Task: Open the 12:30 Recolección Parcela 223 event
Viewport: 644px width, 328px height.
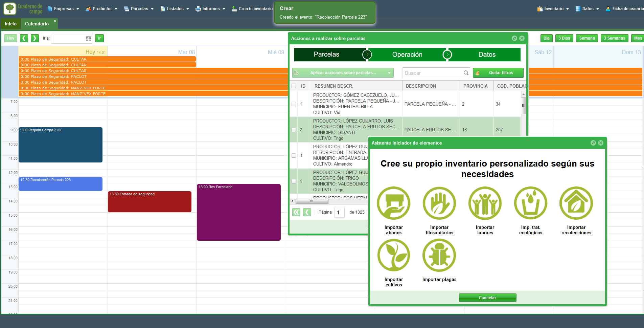Action: pyautogui.click(x=61, y=184)
